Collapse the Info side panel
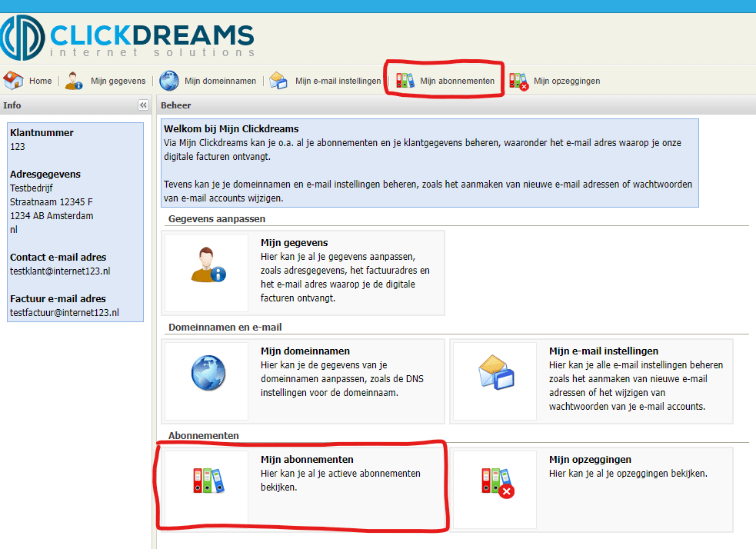Screen dimensions: 756x549 143,105
